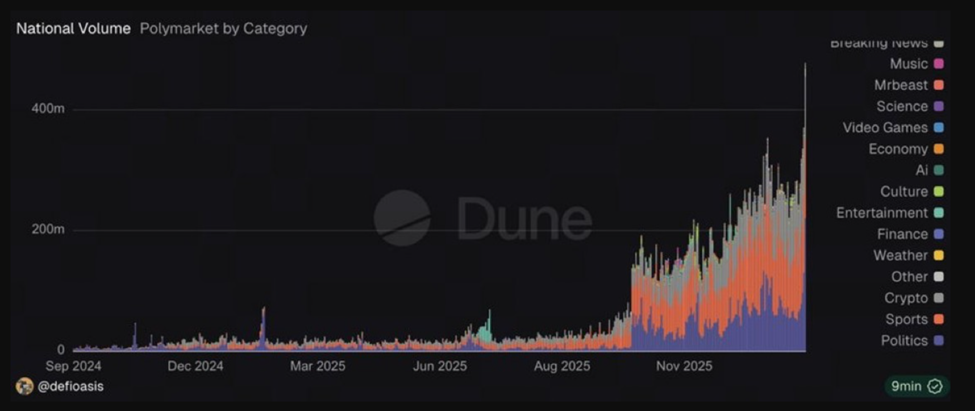Click the blue Video Games legend dot
This screenshot has height=411, width=975.
(939, 128)
